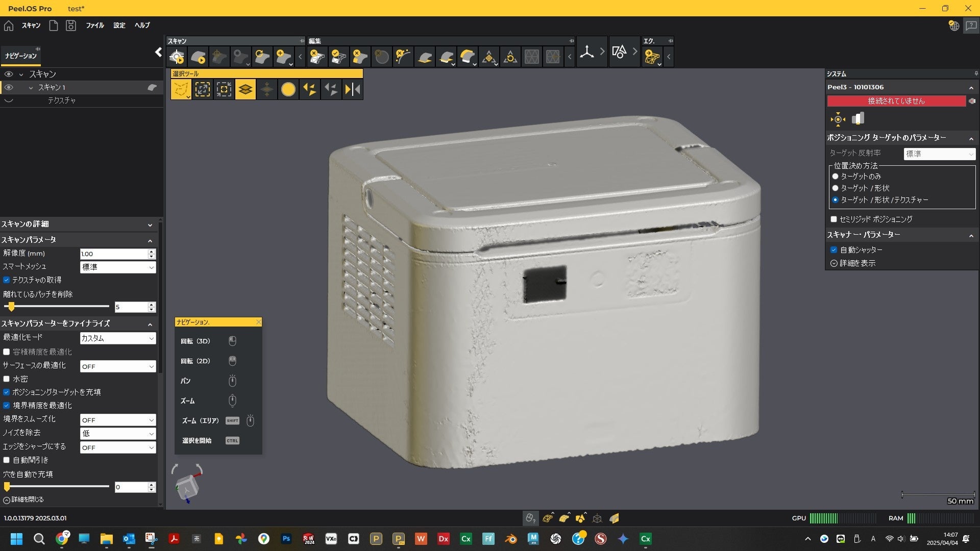Select the free-form lasso selection tool
The height and width of the screenshot is (551, 980).
pos(180,89)
